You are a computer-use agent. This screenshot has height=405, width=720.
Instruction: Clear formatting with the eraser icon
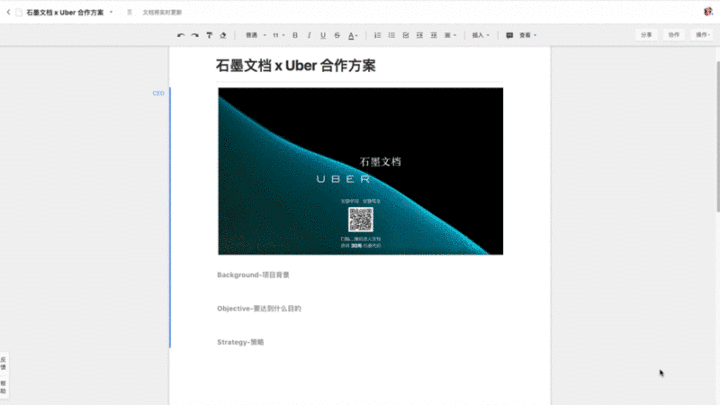coord(223,35)
